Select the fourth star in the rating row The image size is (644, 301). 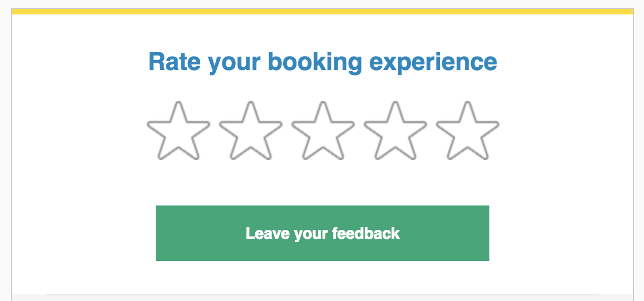[395, 131]
